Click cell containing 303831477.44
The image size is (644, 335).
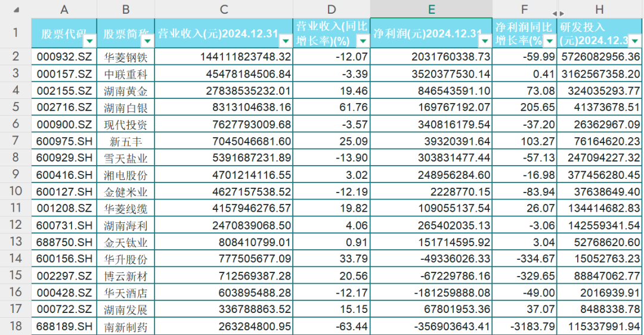click(x=431, y=158)
